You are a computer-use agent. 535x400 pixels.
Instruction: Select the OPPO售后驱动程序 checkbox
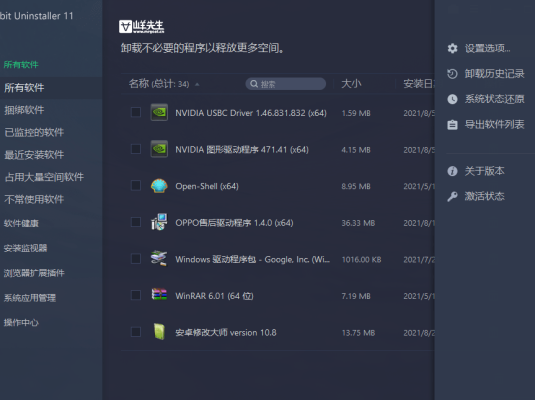click(x=136, y=222)
